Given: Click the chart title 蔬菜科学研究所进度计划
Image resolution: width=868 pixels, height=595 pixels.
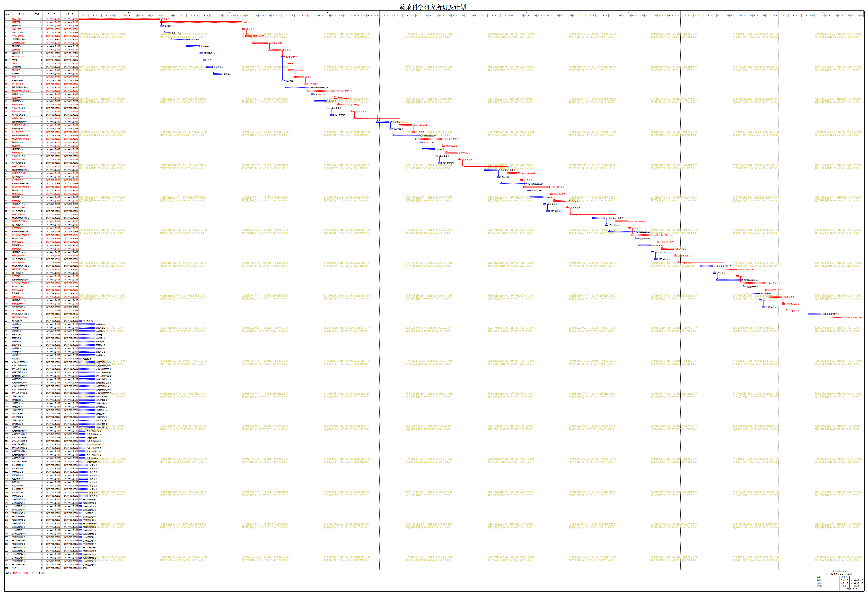Looking at the screenshot, I should (x=433, y=7).
